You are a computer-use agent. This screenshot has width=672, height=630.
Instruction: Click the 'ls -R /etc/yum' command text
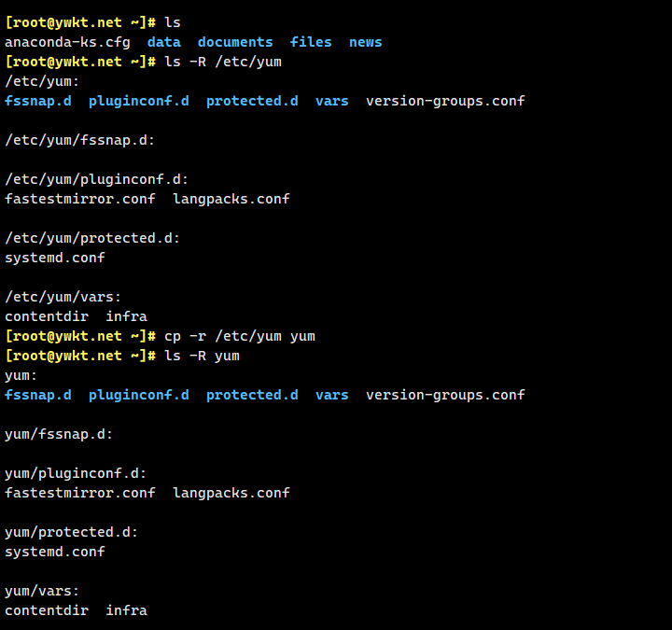pos(222,62)
